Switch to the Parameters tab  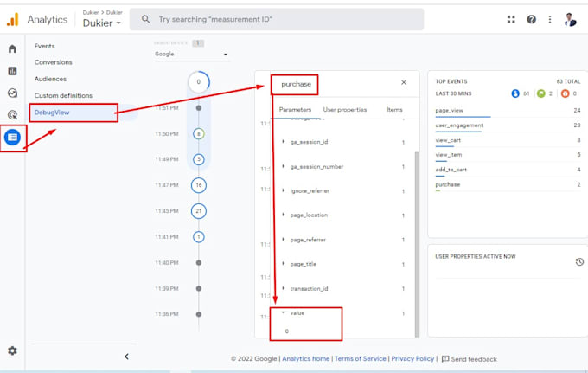295,110
